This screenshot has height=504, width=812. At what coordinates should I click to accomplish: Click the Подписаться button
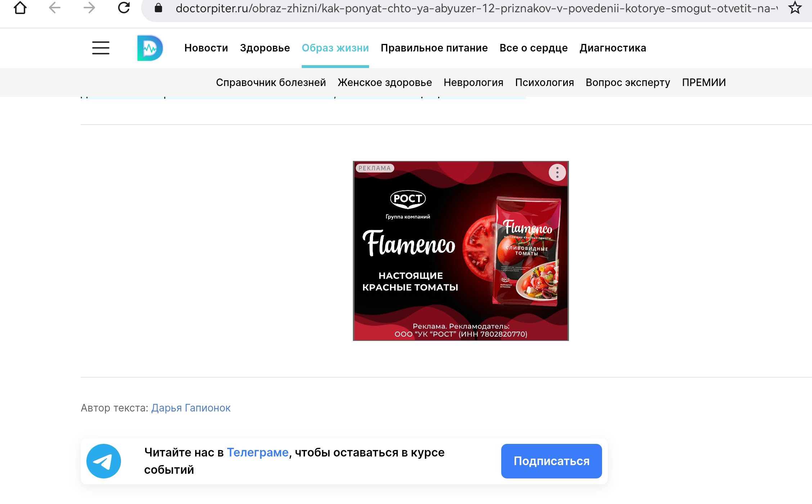(x=551, y=461)
